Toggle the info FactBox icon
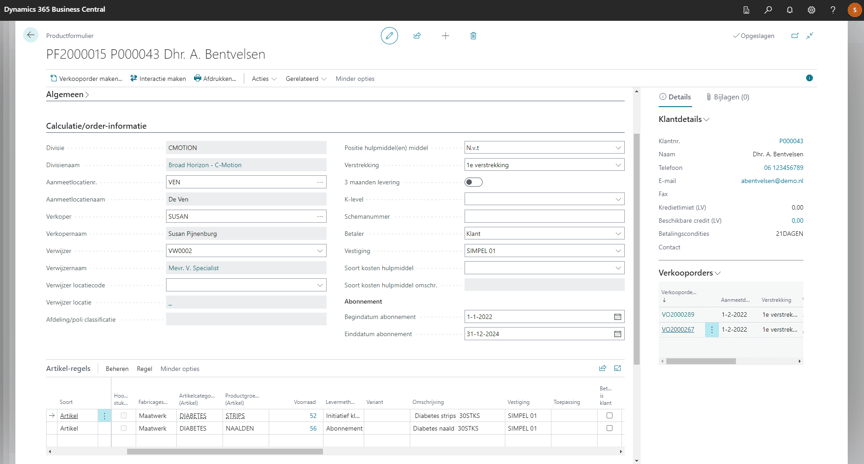864x464 pixels. [x=809, y=78]
